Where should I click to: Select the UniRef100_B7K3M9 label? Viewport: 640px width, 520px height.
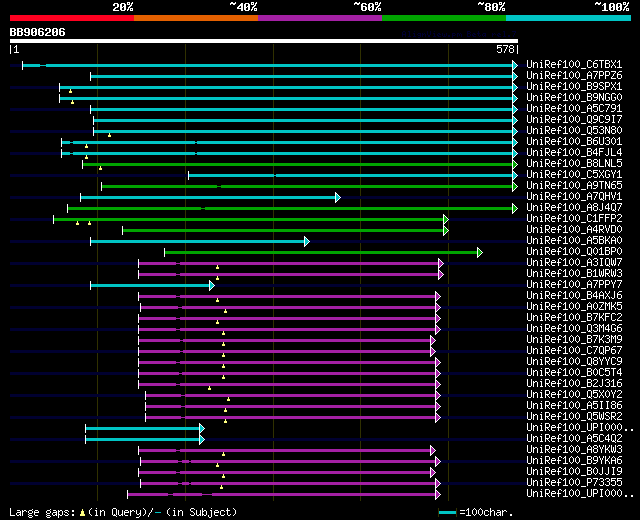click(x=574, y=340)
